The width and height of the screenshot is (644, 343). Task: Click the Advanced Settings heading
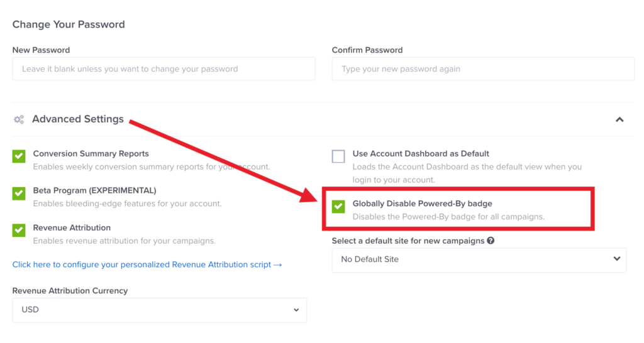point(78,119)
